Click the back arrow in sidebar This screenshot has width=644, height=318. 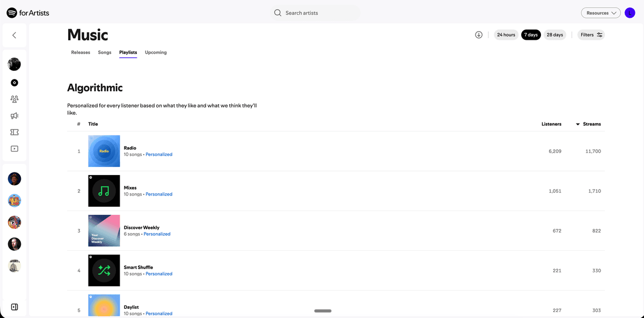(14, 35)
